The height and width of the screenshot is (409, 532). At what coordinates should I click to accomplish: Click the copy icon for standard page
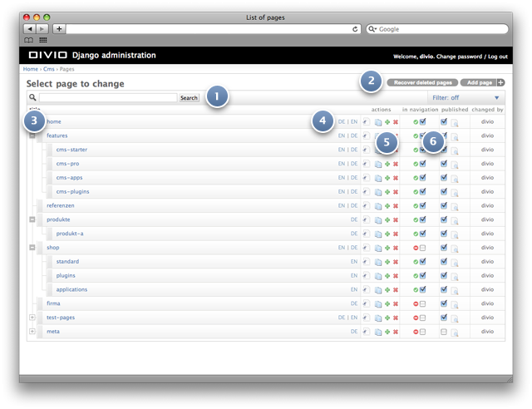tap(378, 262)
